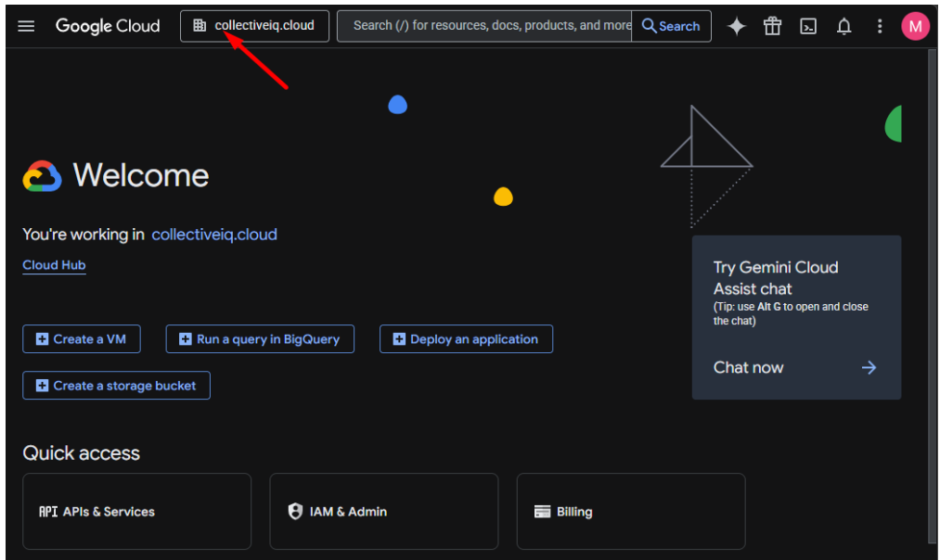Open the IAM & Admin card
This screenshot has width=940, height=560.
coord(383,511)
